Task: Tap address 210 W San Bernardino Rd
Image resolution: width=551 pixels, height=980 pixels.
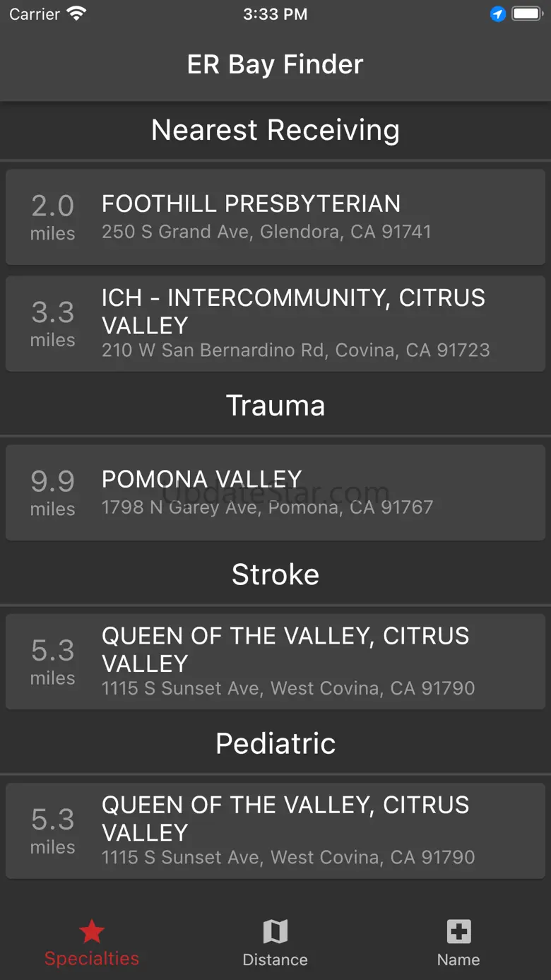Action: (x=295, y=350)
